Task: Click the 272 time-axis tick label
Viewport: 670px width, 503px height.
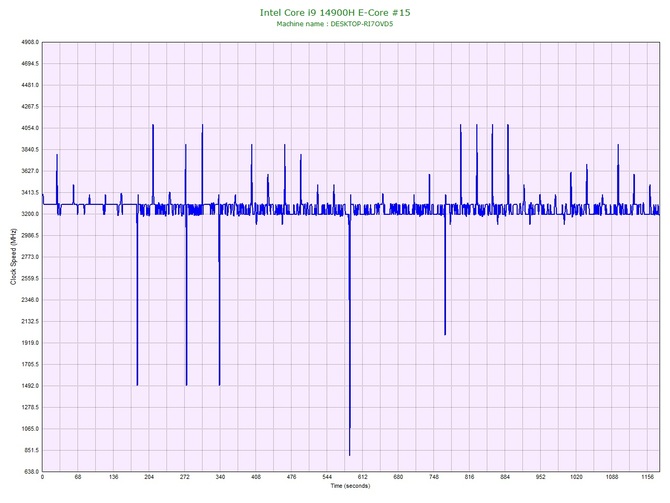Action: (185, 477)
